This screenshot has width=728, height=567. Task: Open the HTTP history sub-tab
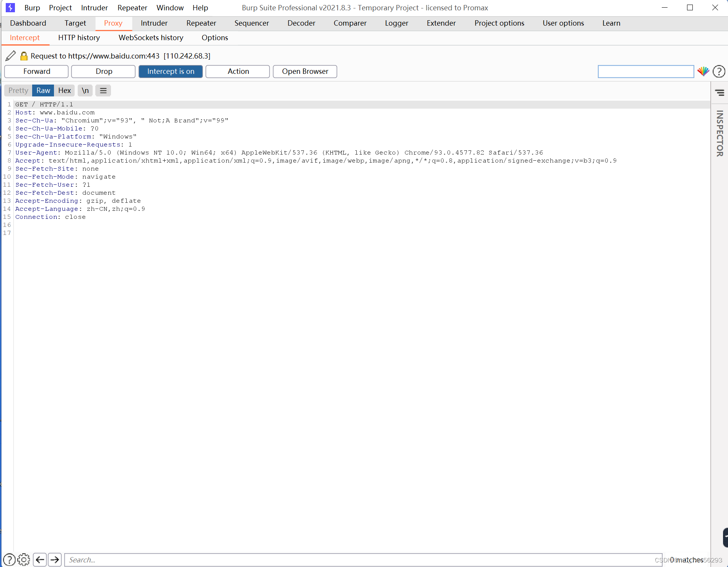[79, 38]
